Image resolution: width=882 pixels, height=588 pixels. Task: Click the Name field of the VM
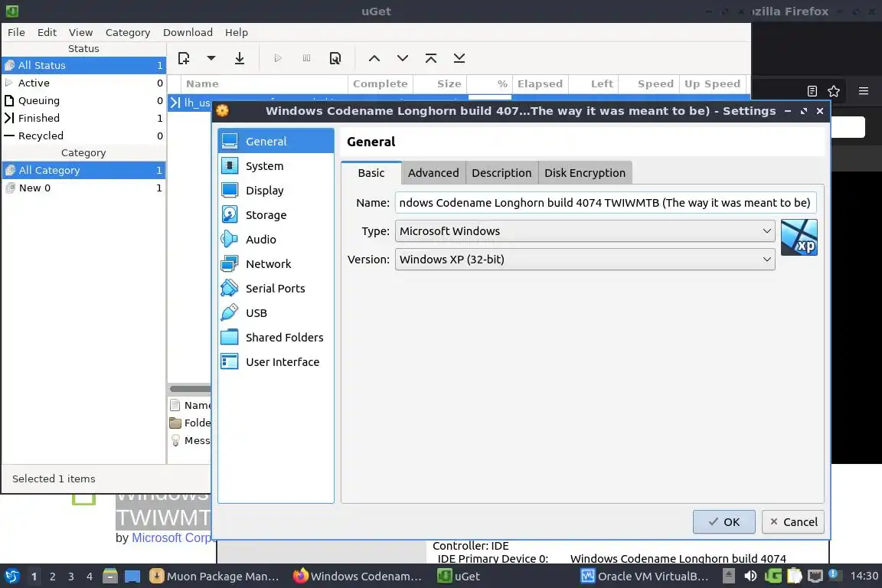[x=606, y=203]
